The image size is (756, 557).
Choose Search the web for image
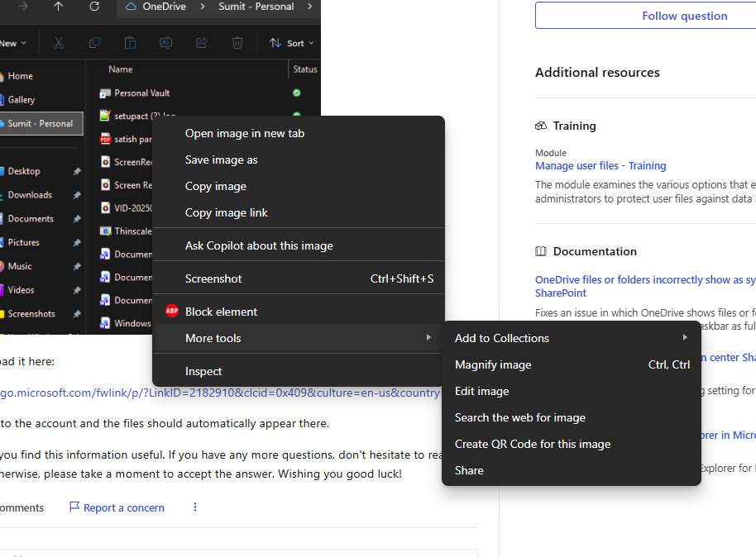click(572, 418)
